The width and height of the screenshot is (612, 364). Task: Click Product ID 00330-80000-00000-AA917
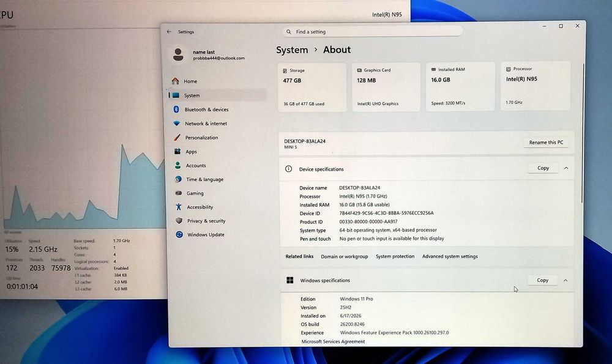pyautogui.click(x=368, y=221)
